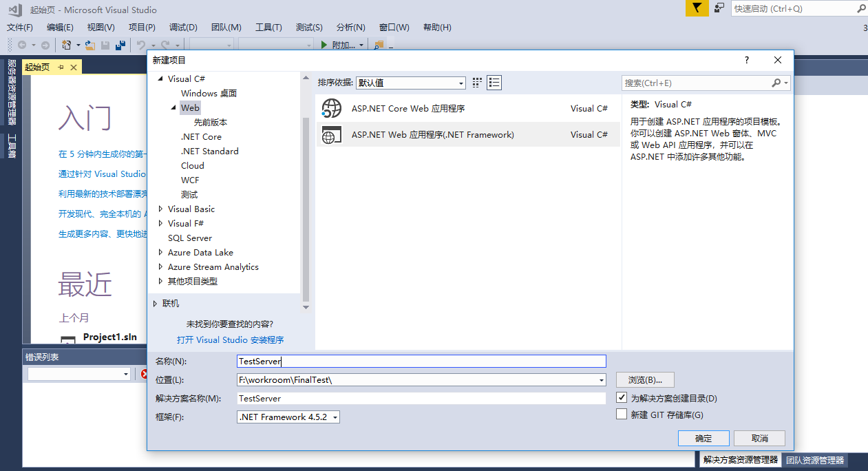This screenshot has width=868, height=471.
Task: Open the 工具箱 side tab
Action: tap(11, 146)
